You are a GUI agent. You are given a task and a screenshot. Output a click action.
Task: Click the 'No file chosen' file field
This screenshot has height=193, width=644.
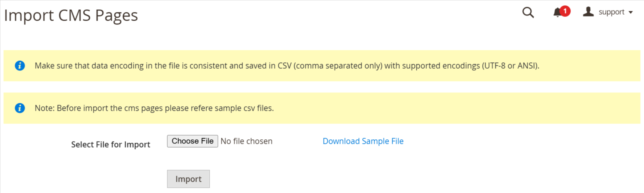click(x=246, y=141)
